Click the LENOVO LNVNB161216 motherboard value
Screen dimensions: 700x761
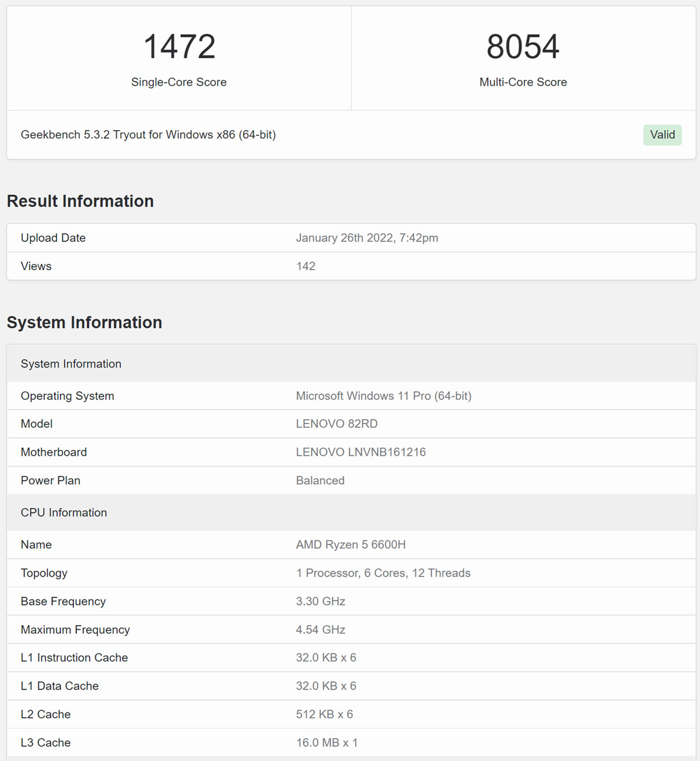click(360, 452)
